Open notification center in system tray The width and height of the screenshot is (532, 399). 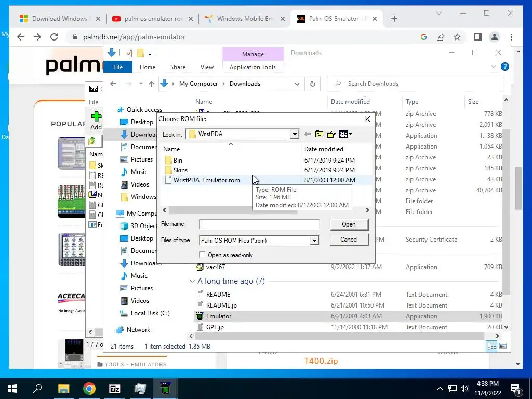click(515, 389)
